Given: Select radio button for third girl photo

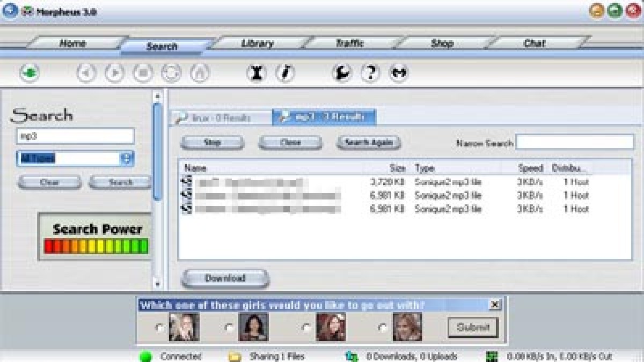Looking at the screenshot, I should [x=306, y=327].
